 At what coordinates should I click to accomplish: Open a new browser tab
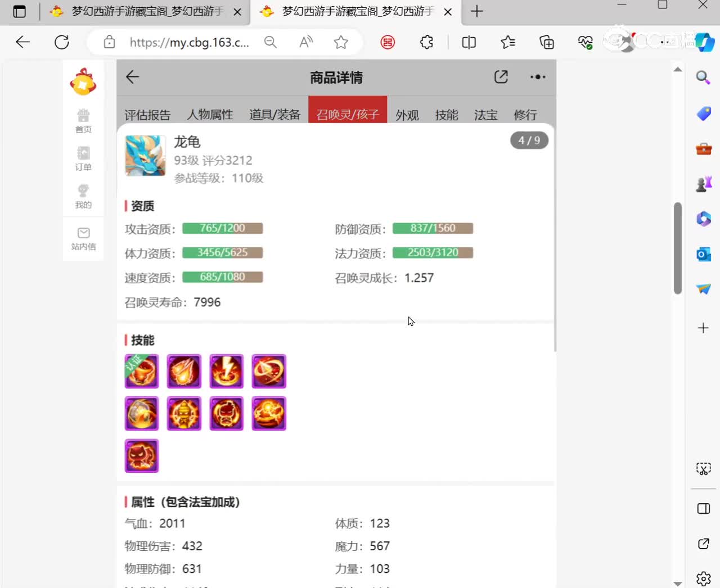coord(477,11)
